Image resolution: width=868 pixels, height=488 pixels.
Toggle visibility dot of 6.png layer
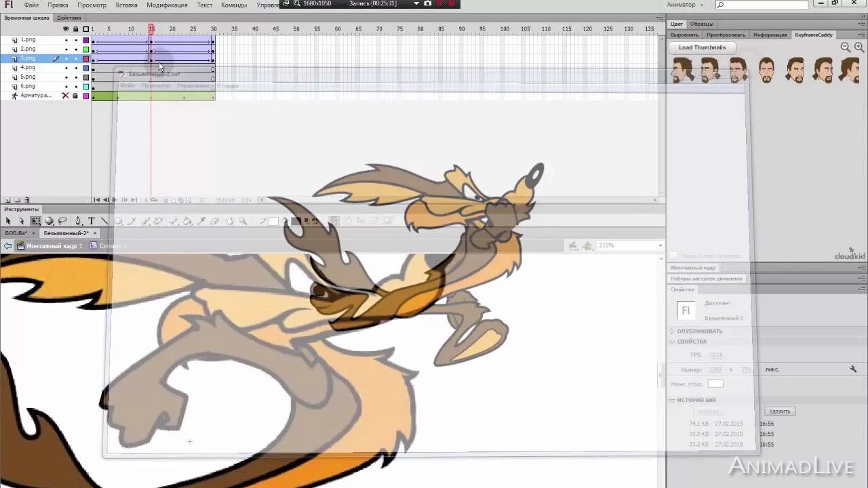(x=66, y=87)
